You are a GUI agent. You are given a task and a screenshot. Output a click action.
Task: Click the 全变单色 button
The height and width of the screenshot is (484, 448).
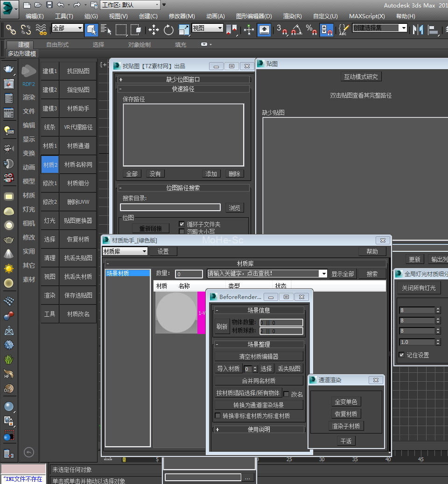(x=345, y=402)
